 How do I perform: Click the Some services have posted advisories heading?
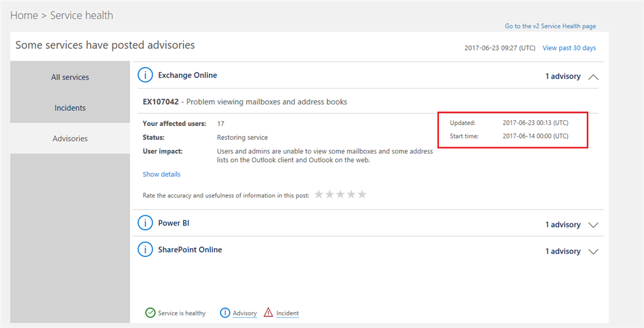pos(105,45)
